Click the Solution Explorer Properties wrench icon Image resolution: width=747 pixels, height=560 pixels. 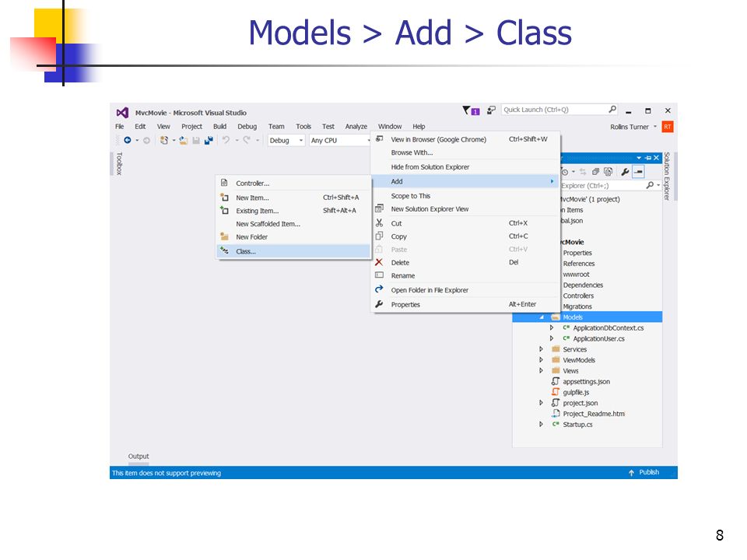pos(625,172)
